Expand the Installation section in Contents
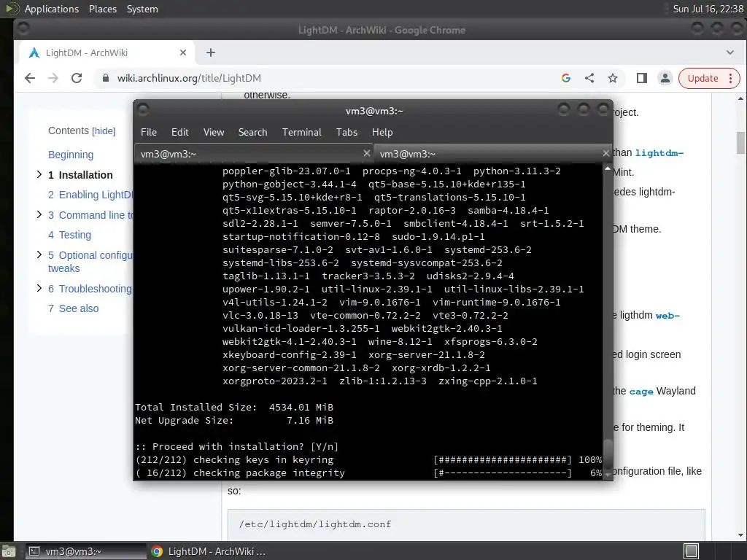747x560 pixels. (x=39, y=175)
